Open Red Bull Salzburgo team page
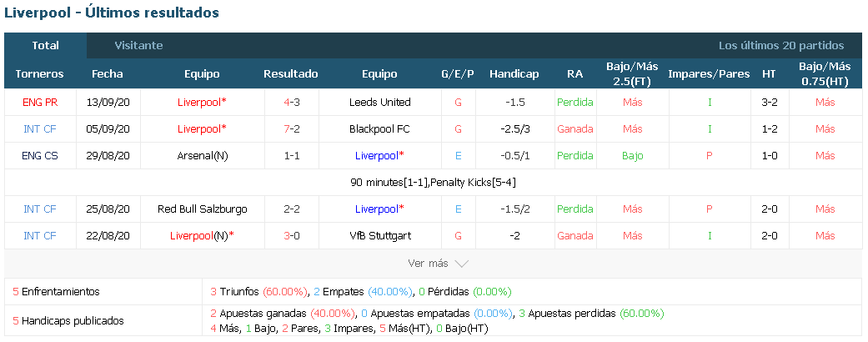 202,209
